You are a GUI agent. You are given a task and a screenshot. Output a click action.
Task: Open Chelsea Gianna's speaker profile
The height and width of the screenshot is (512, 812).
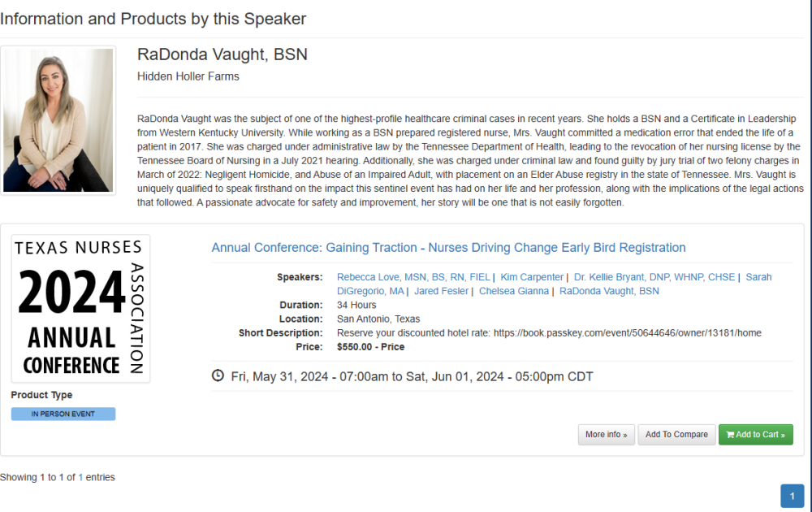coord(513,291)
